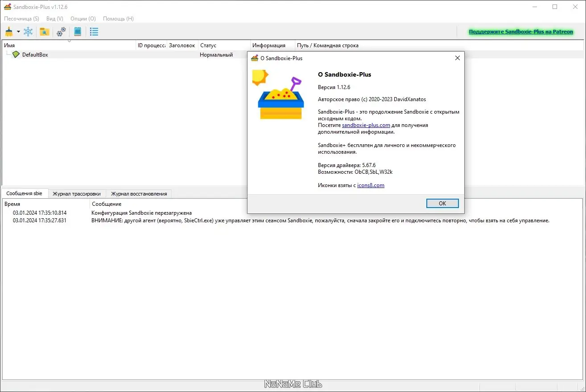This screenshot has height=392, width=586.
Task: Click the folder with magnifier toolbar icon
Action: coord(45,32)
